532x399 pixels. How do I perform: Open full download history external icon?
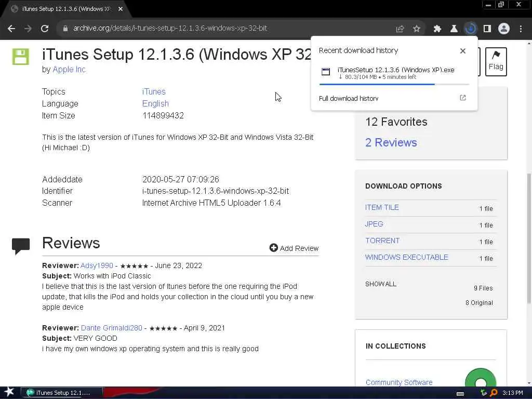click(x=463, y=98)
